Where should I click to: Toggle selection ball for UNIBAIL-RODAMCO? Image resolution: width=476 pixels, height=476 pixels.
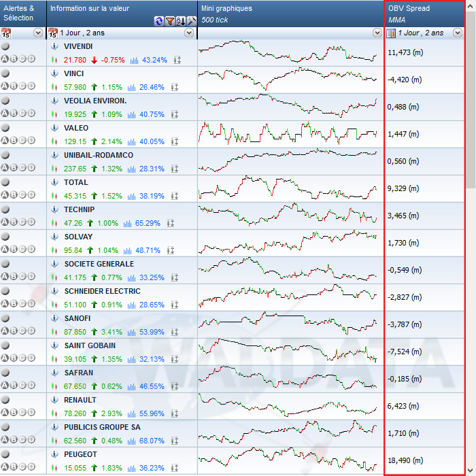point(5,155)
